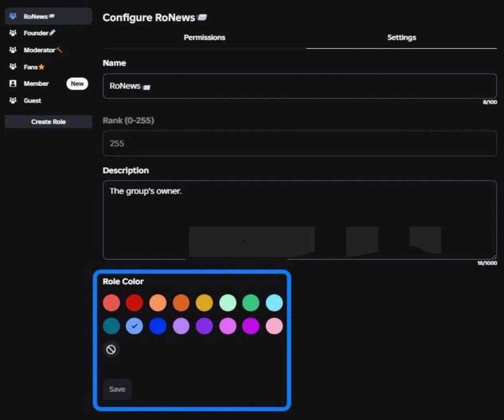Click the Guest role group icon
This screenshot has height=420, width=504.
tap(13, 101)
